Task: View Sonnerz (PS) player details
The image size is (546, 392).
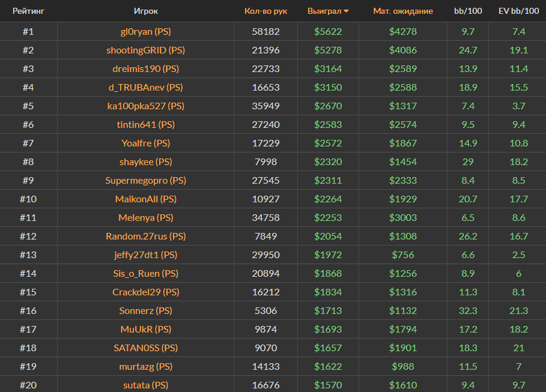Action: coord(145,310)
